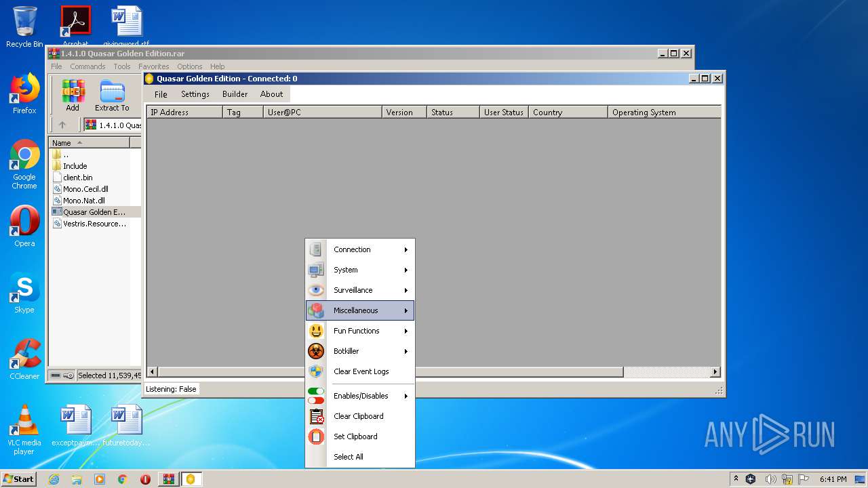The image size is (868, 488).
Task: Open Fun Functions submenu entry
Action: coord(360,331)
